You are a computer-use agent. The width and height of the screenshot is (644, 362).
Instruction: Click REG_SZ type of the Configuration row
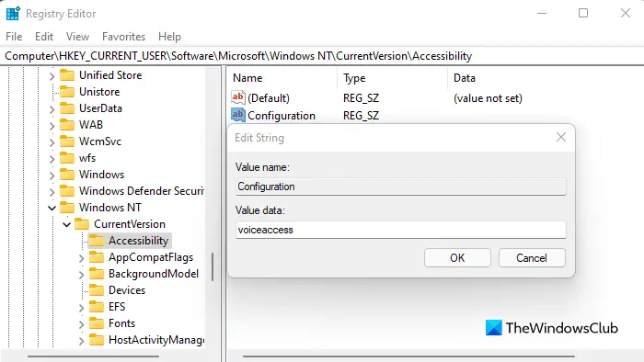pyautogui.click(x=361, y=116)
